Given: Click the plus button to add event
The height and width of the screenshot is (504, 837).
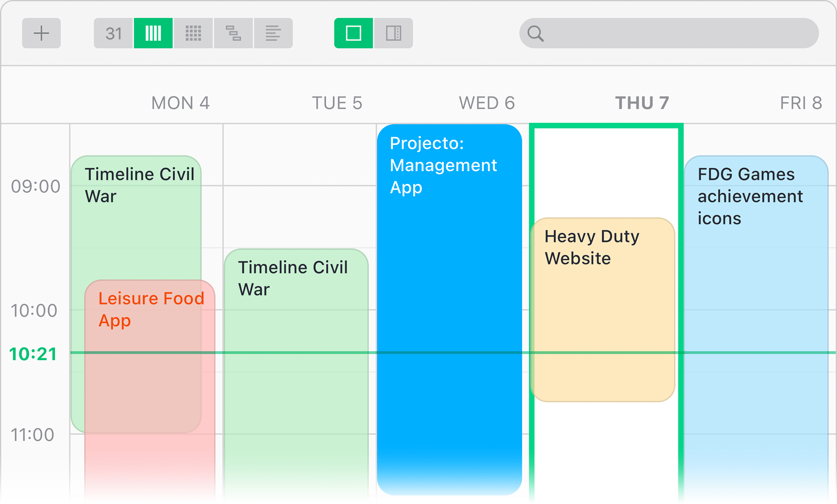Looking at the screenshot, I should point(41,33).
